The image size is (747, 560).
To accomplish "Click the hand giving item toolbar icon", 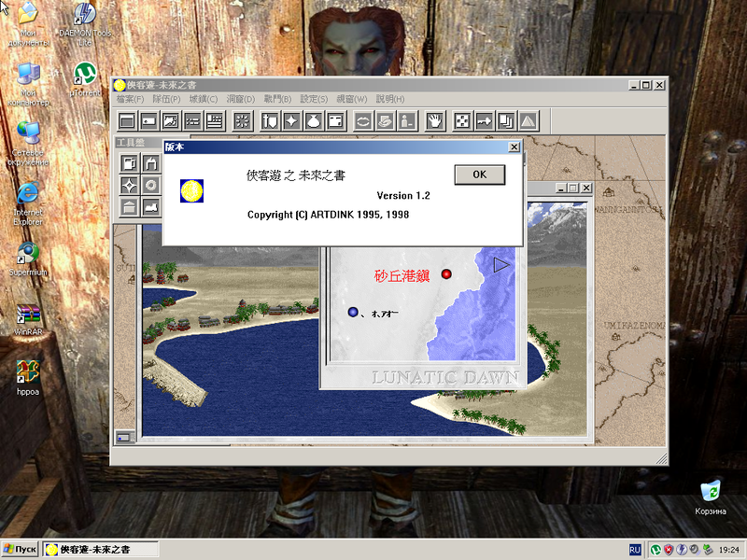I will pyautogui.click(x=386, y=121).
